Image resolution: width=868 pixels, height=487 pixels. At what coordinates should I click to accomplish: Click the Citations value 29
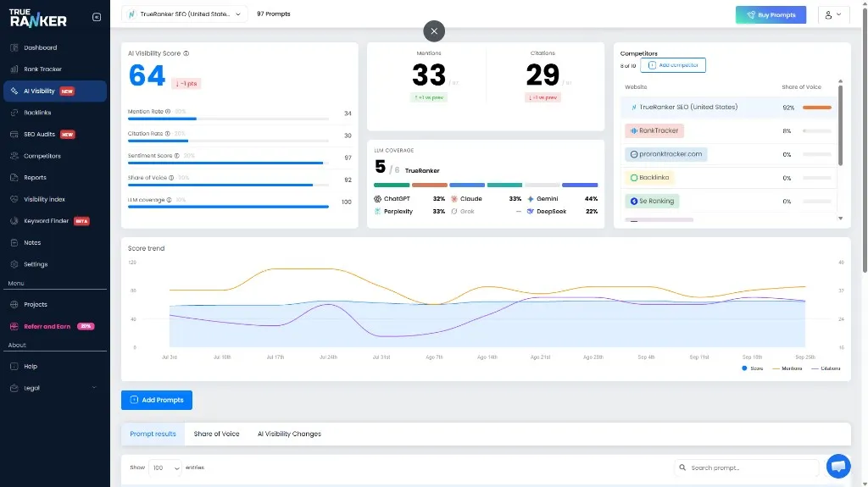542,75
